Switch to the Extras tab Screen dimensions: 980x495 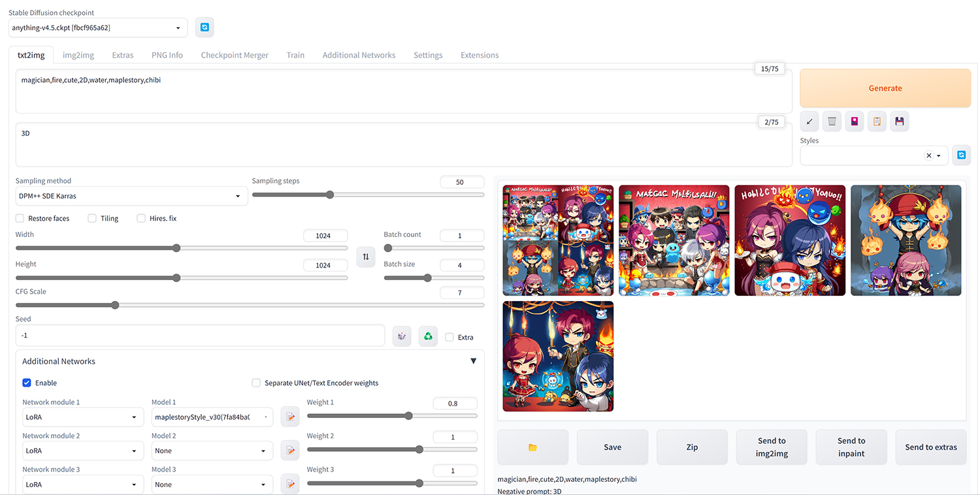(x=123, y=55)
